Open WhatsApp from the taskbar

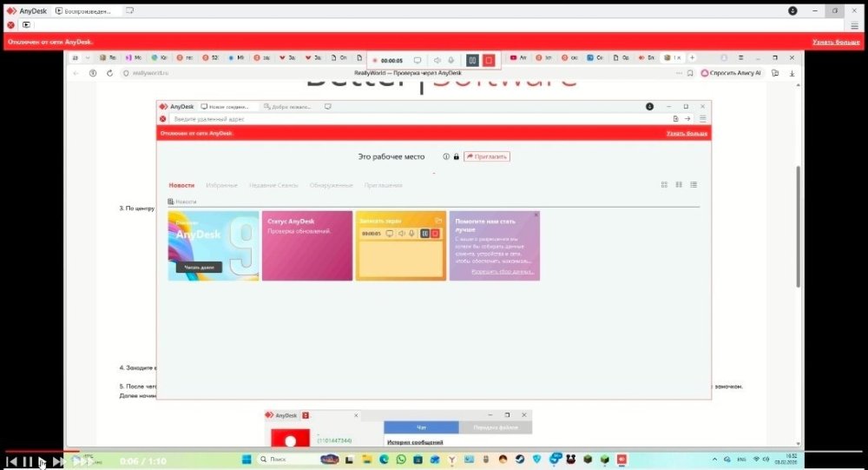pyautogui.click(x=401, y=460)
